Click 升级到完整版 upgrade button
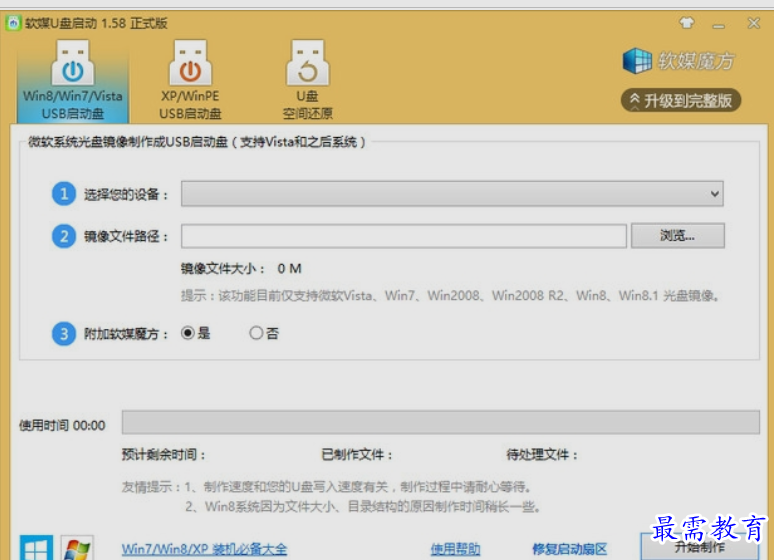 click(x=681, y=101)
